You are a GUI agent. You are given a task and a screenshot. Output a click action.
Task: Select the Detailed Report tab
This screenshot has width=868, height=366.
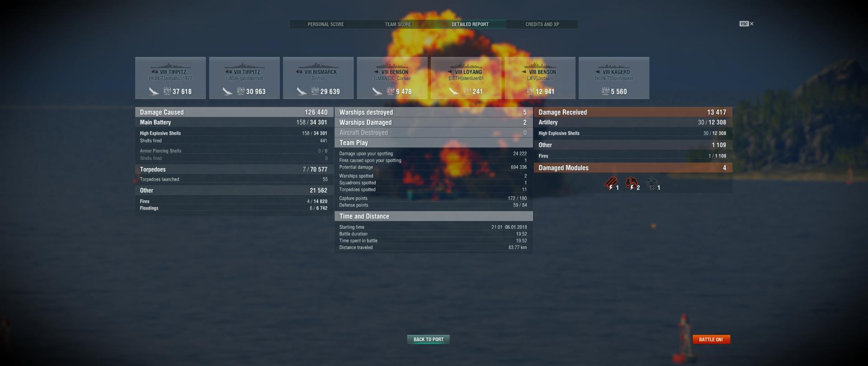(x=470, y=24)
